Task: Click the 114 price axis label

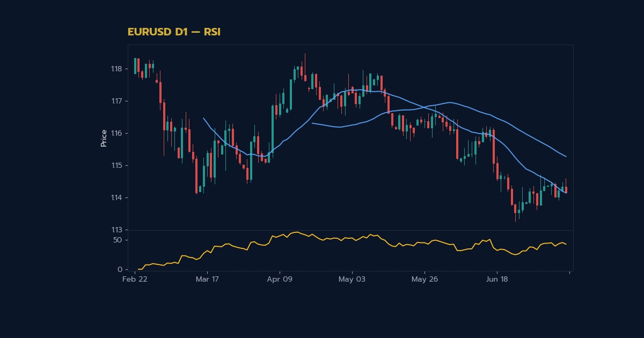Action: [x=116, y=197]
